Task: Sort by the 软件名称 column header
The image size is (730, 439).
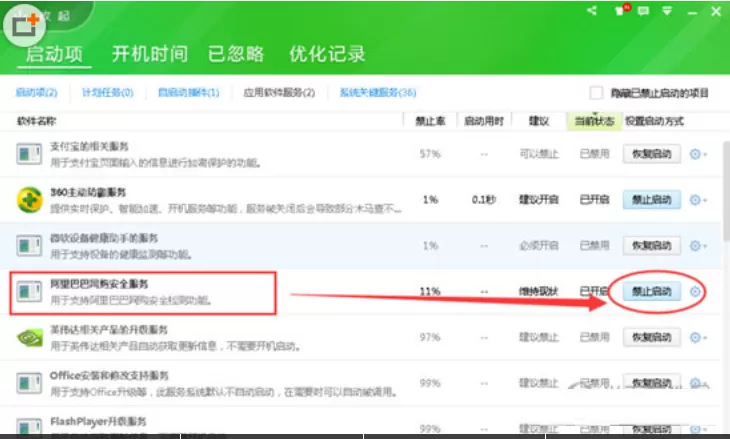Action: tap(36, 121)
